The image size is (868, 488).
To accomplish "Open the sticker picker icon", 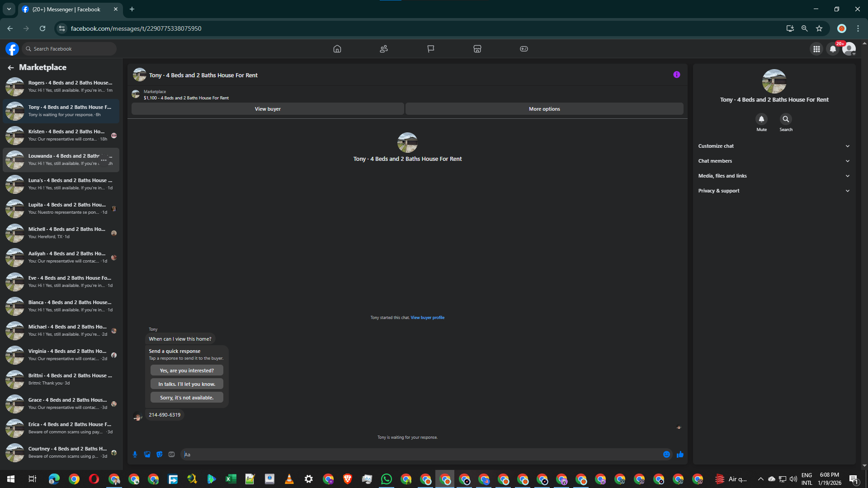I will point(160,455).
